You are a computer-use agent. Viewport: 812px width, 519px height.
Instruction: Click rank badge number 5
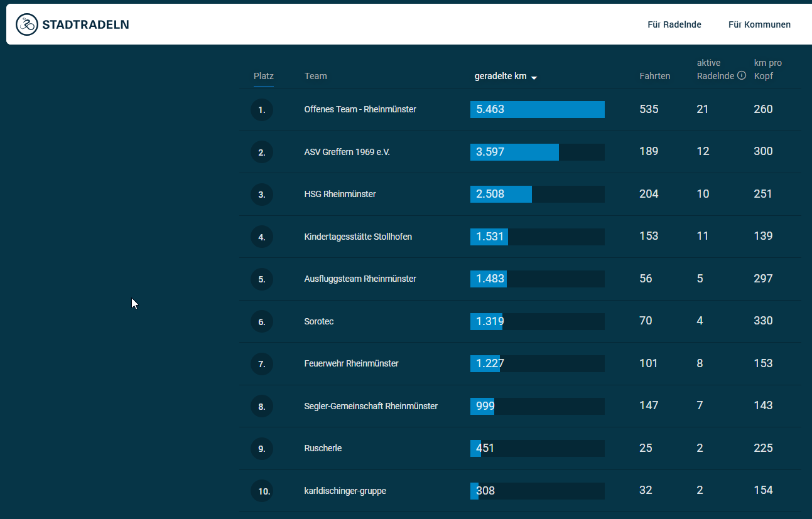[x=262, y=279]
